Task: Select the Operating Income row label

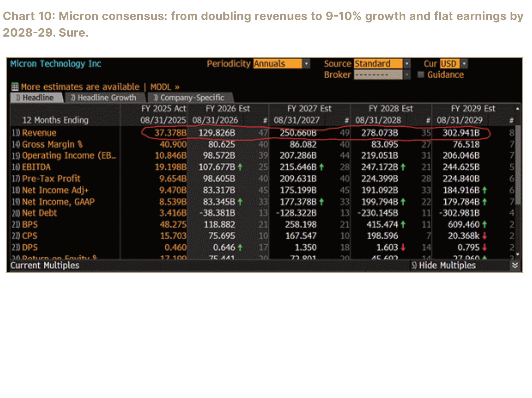Action: (69, 156)
